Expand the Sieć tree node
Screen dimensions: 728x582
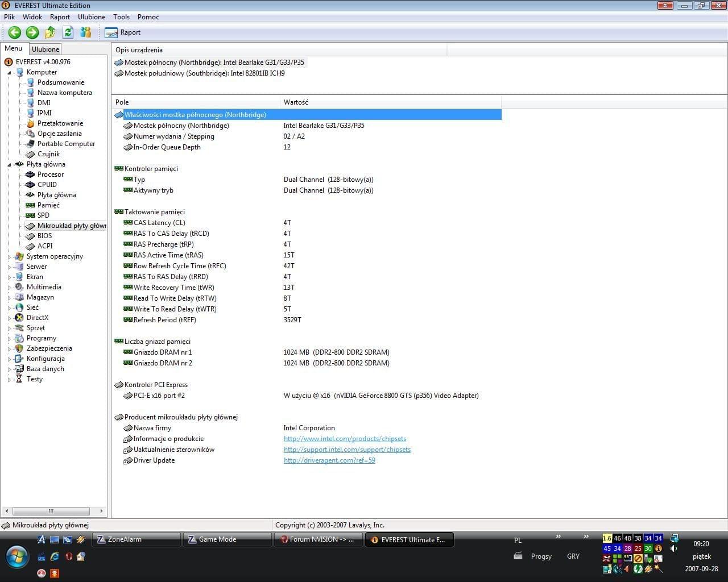[9, 308]
